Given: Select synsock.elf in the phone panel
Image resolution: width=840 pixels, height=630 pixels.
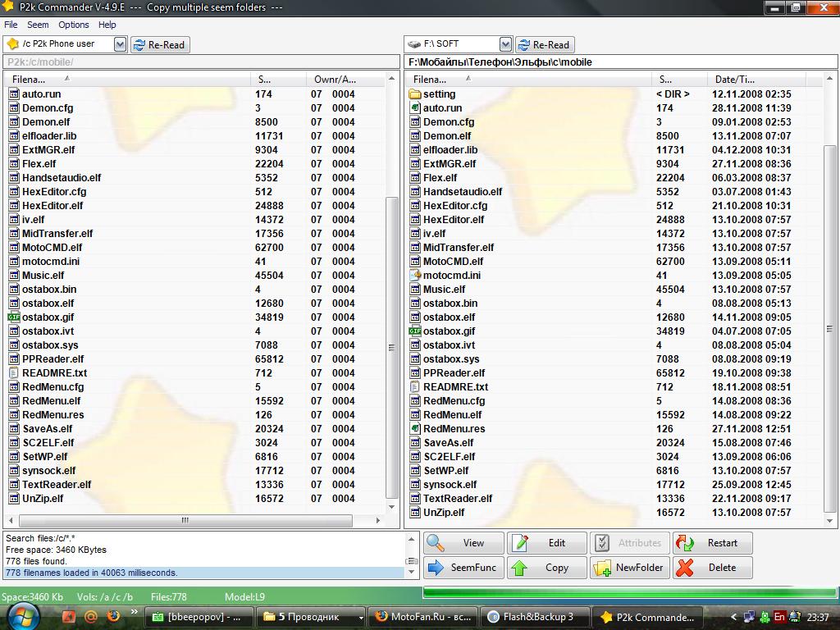Looking at the screenshot, I should coord(48,470).
